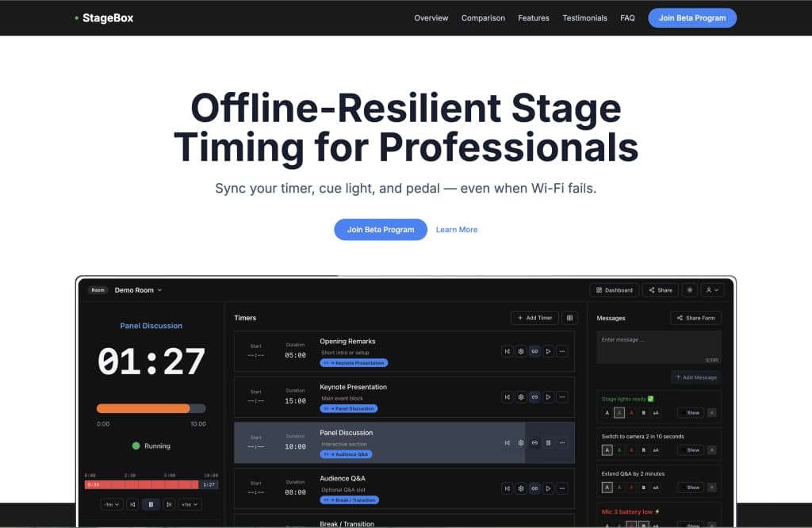
Task: Open the Demo Room dropdown
Action: click(x=138, y=289)
